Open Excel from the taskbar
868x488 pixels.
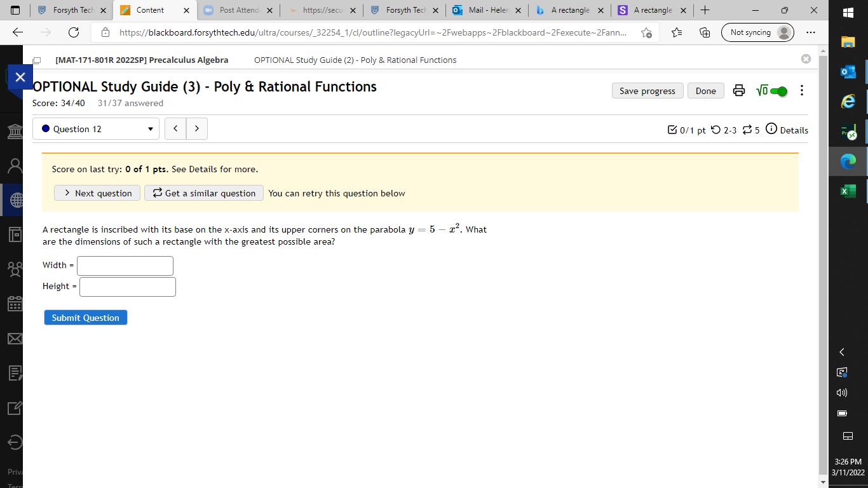tap(848, 191)
